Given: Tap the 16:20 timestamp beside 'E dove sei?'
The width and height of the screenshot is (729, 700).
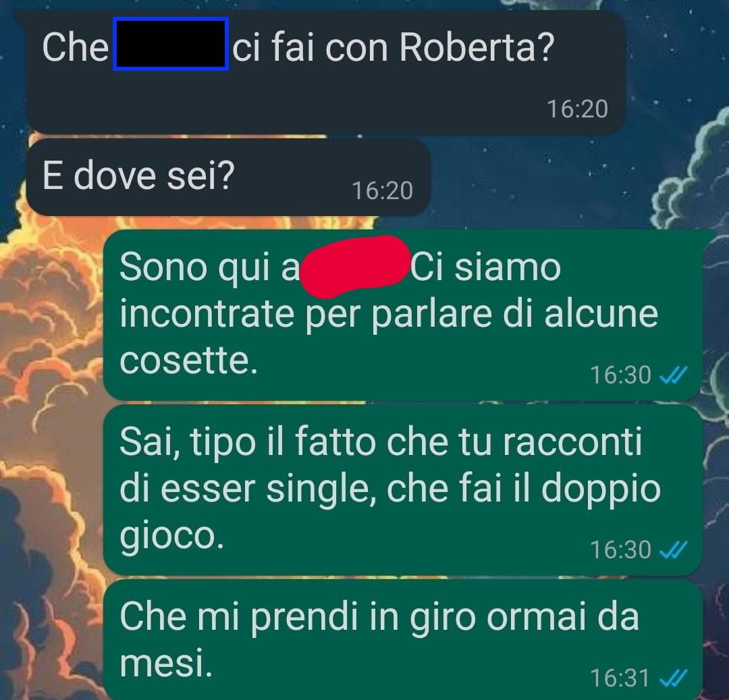Looking at the screenshot, I should pyautogui.click(x=382, y=190).
